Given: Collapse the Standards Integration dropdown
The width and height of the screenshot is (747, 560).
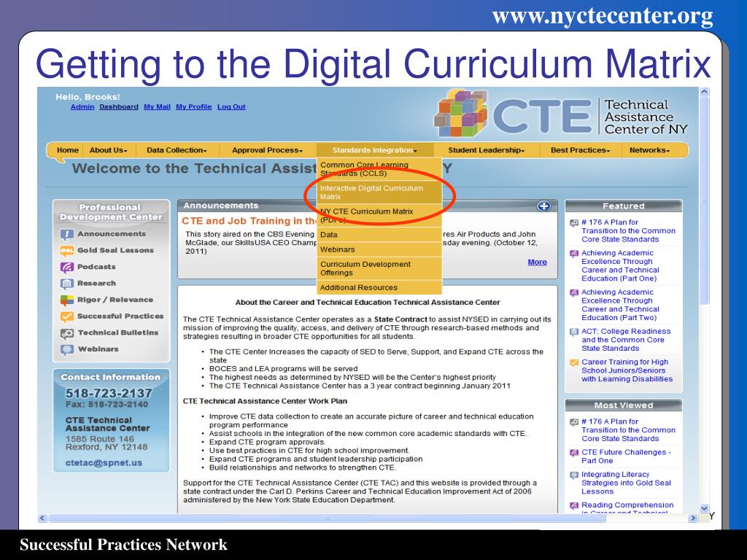Looking at the screenshot, I should tap(375, 150).
